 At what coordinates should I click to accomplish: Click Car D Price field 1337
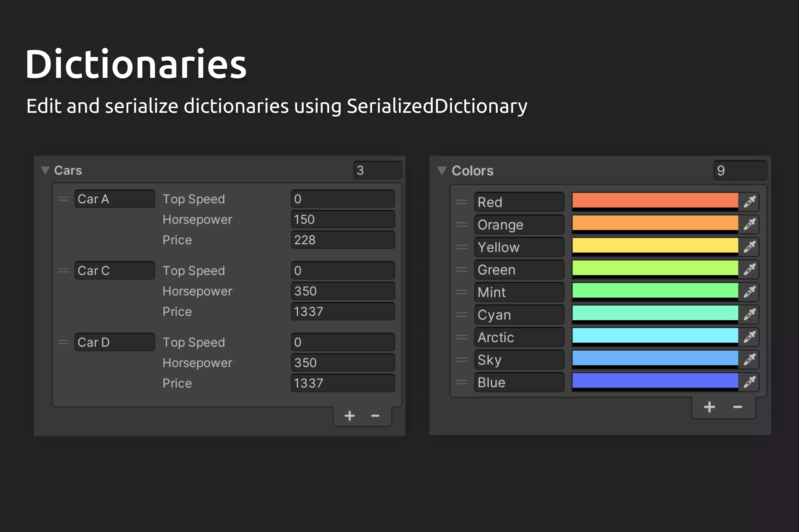click(x=343, y=383)
